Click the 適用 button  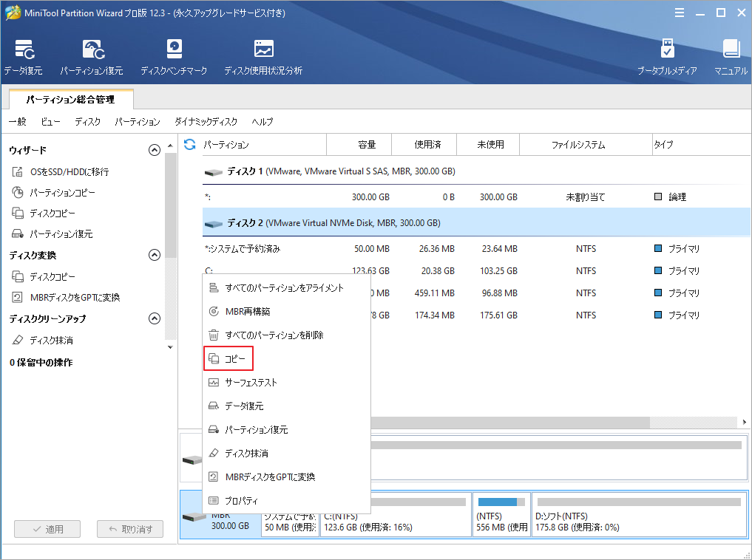click(47, 529)
